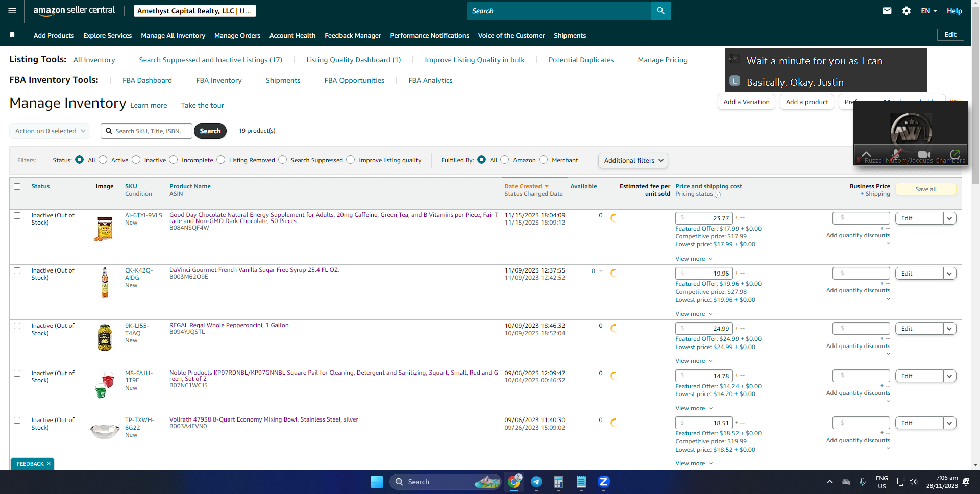Click the DaVinci syrup bottle thumbnail

(x=105, y=282)
